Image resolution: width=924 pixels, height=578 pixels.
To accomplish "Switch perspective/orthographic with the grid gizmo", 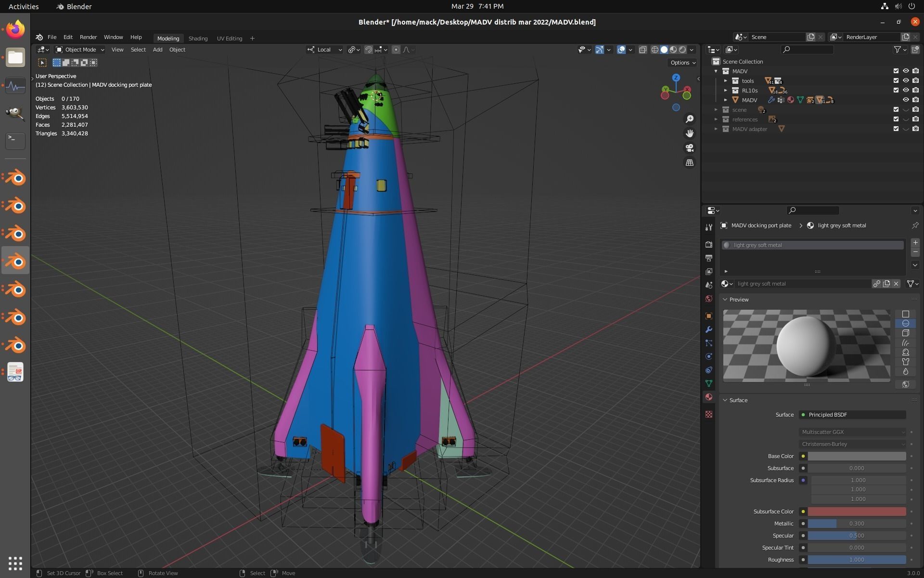I will coord(690,162).
